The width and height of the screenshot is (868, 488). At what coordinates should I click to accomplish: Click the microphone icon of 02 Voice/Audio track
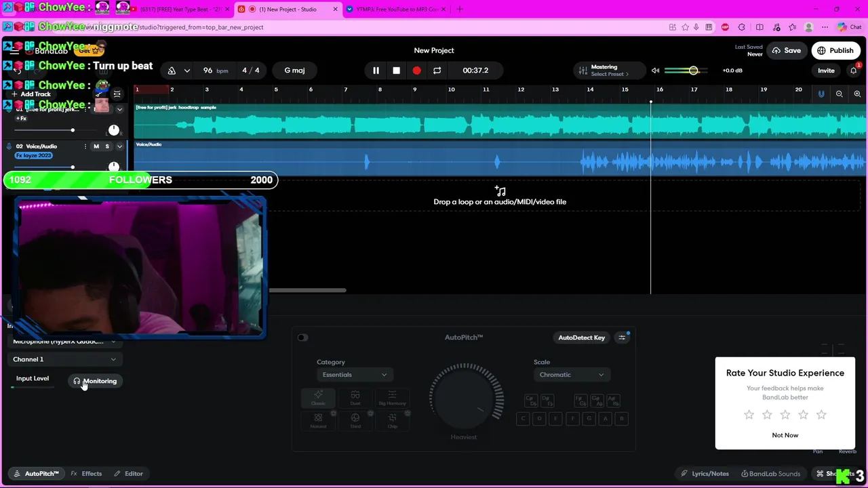point(9,146)
